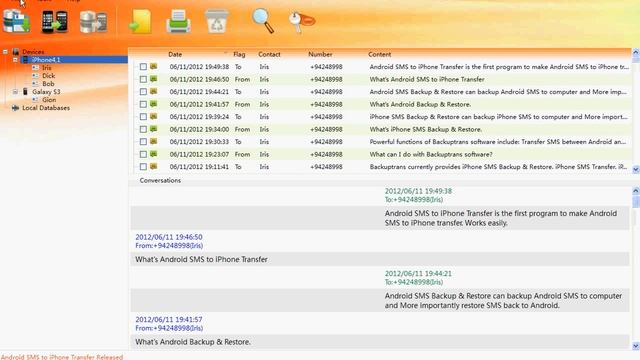
Task: Select the Galaxy S3 device in the tree
Action: coord(46,92)
